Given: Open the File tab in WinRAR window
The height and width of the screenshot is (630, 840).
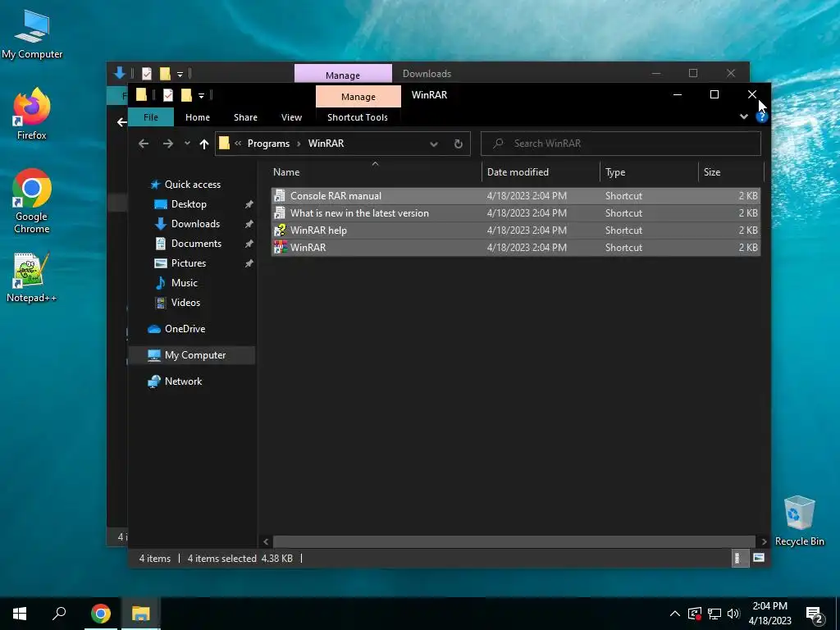Looking at the screenshot, I should pos(151,117).
